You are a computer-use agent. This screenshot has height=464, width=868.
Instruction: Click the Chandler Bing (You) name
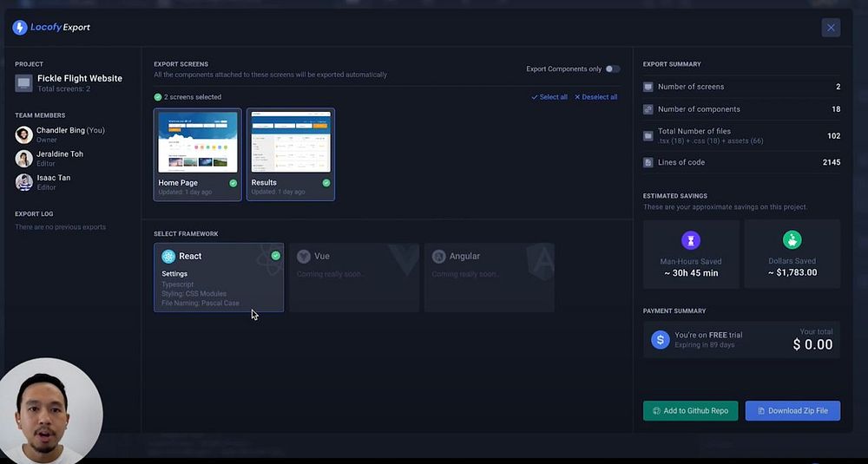click(70, 130)
